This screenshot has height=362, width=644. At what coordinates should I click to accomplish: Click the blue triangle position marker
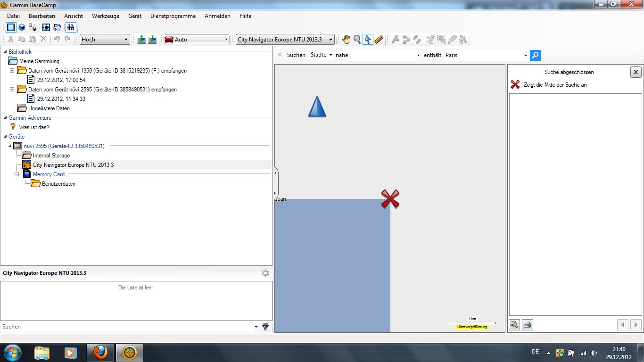(x=317, y=107)
